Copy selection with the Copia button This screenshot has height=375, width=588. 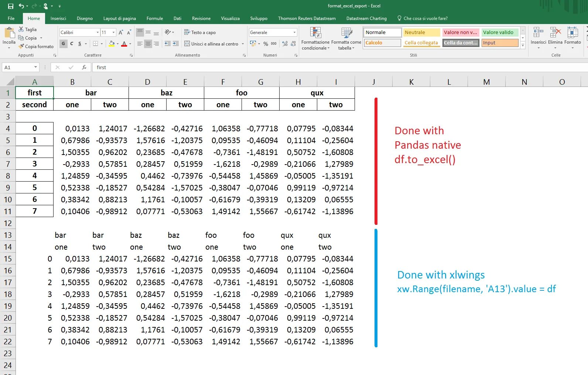28,38
